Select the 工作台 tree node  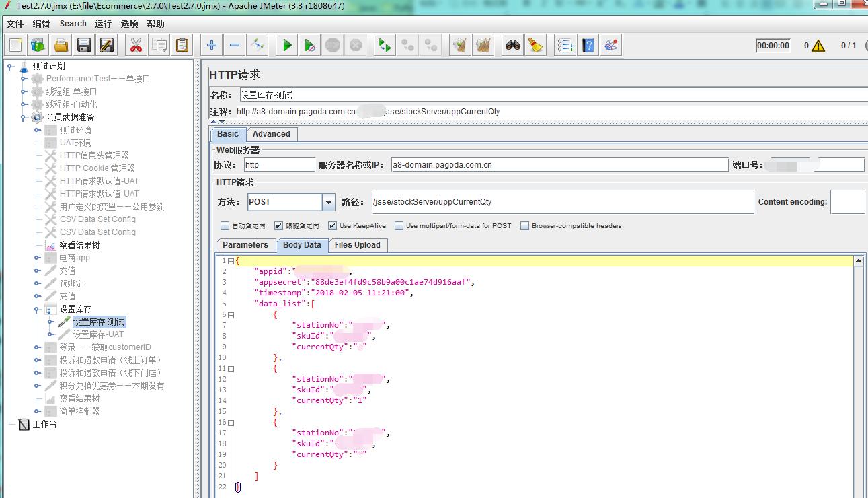[x=44, y=424]
